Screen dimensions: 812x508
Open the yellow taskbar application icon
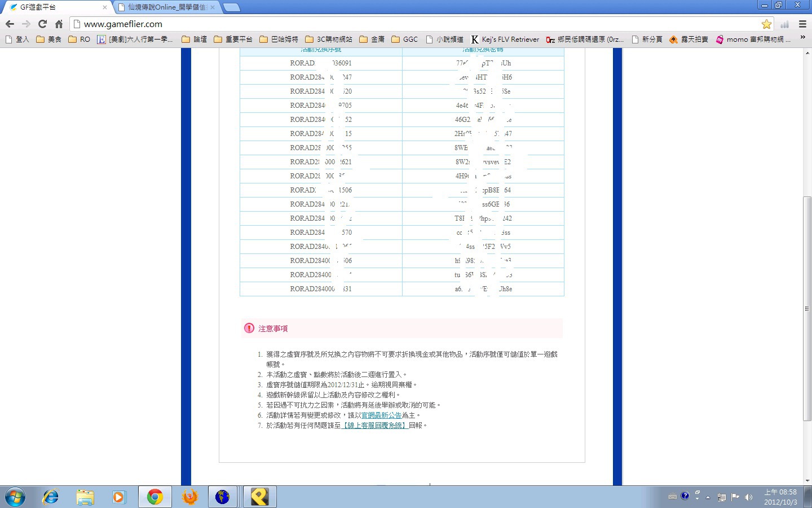click(259, 497)
